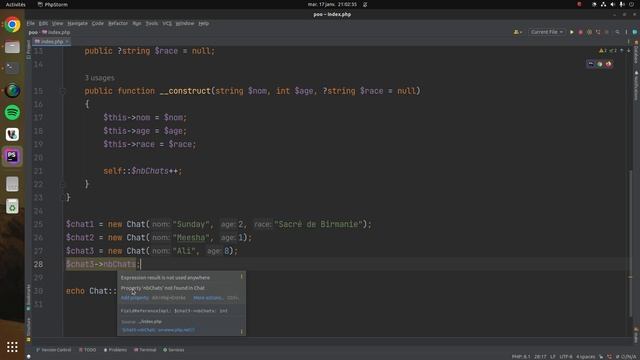Click the LF line separator status
The height and width of the screenshot is (360, 640).
(x=553, y=357)
